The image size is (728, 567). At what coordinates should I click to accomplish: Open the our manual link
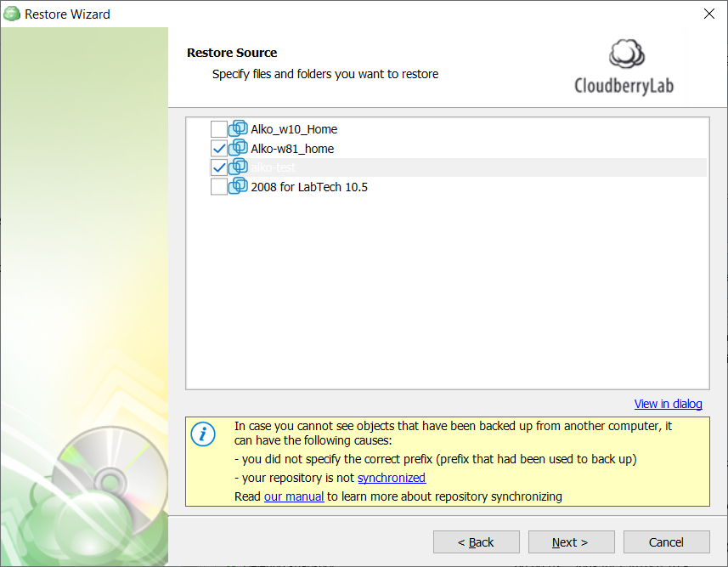coord(294,496)
